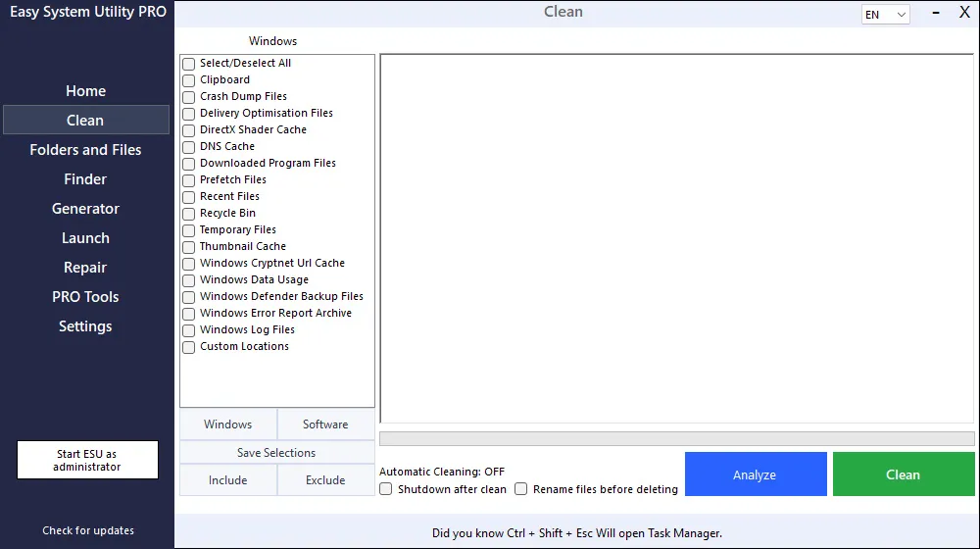The width and height of the screenshot is (980, 549).
Task: Enable DirectX Shader Cache checkbox
Action: [189, 130]
